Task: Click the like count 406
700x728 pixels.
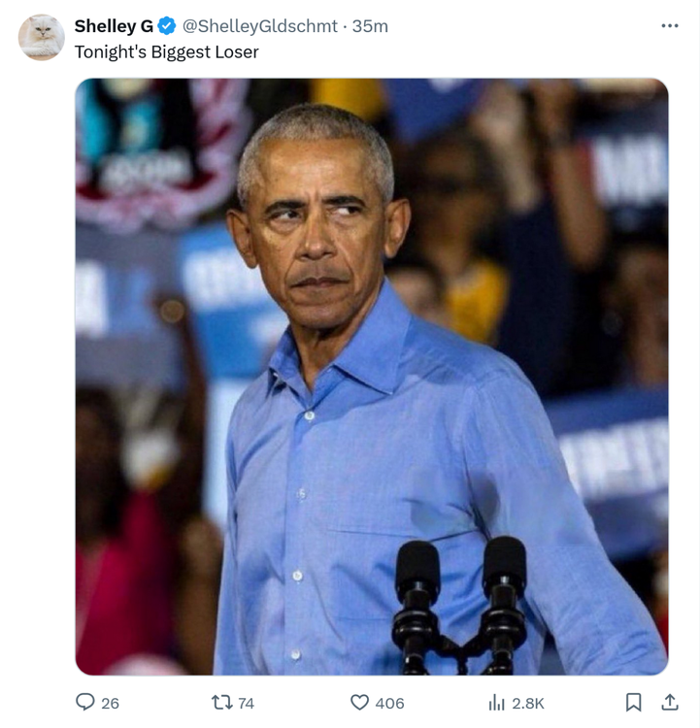Action: point(389,703)
